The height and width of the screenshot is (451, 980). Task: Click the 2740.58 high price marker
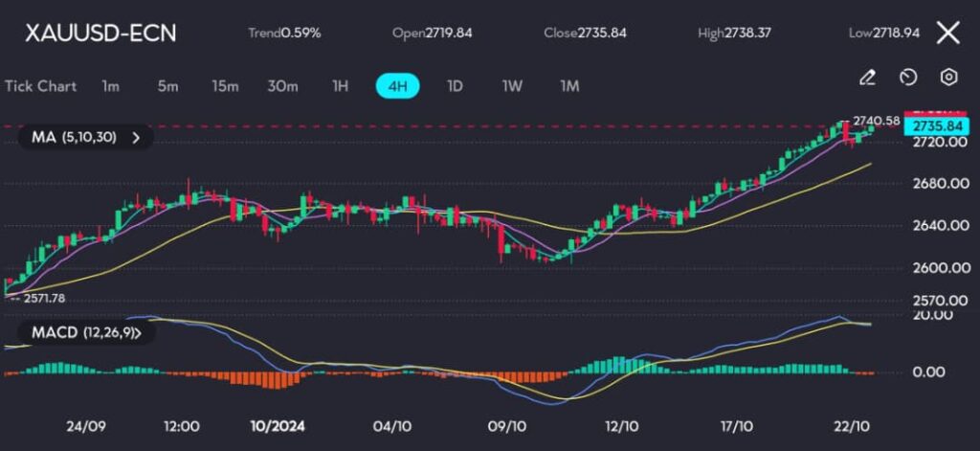(x=876, y=121)
